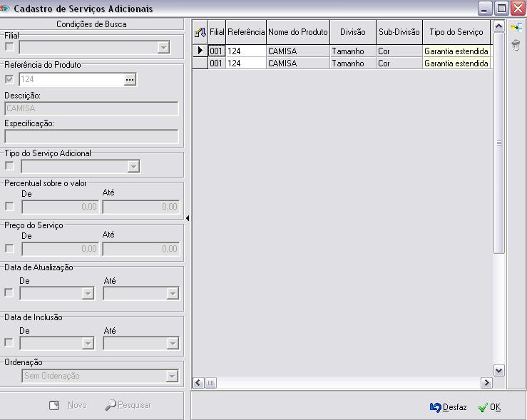Open the Ordenação dropdown
Viewport: 527px width, 420px height.
click(x=172, y=376)
